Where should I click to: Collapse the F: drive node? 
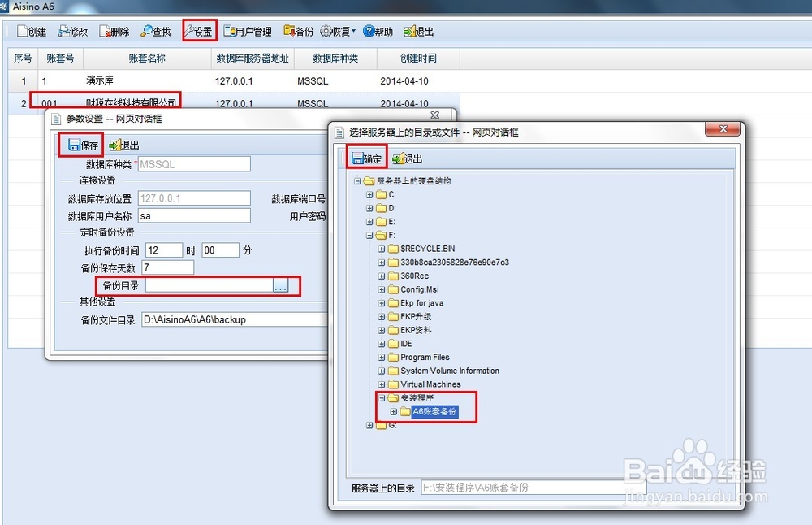tap(369, 236)
